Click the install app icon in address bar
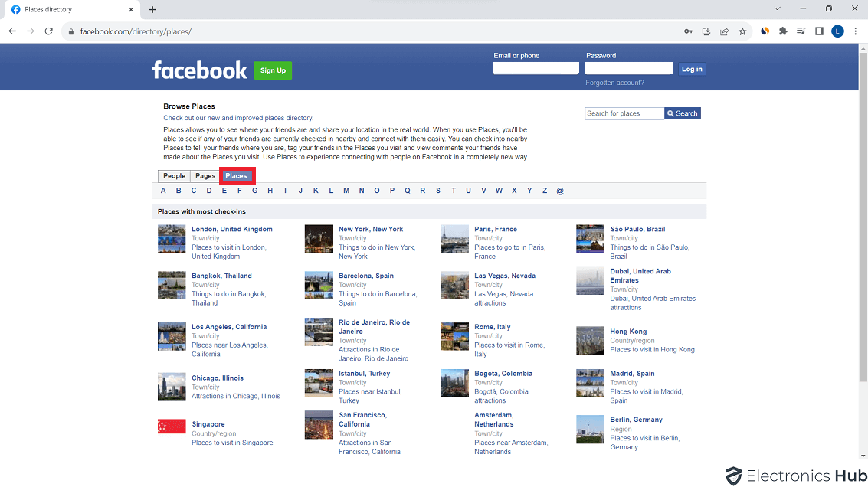The image size is (868, 487). (x=706, y=31)
